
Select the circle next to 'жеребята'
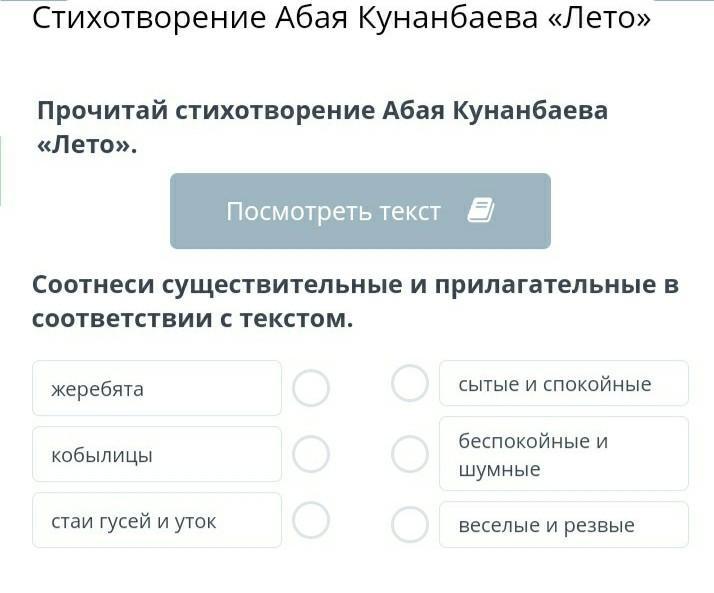(311, 388)
